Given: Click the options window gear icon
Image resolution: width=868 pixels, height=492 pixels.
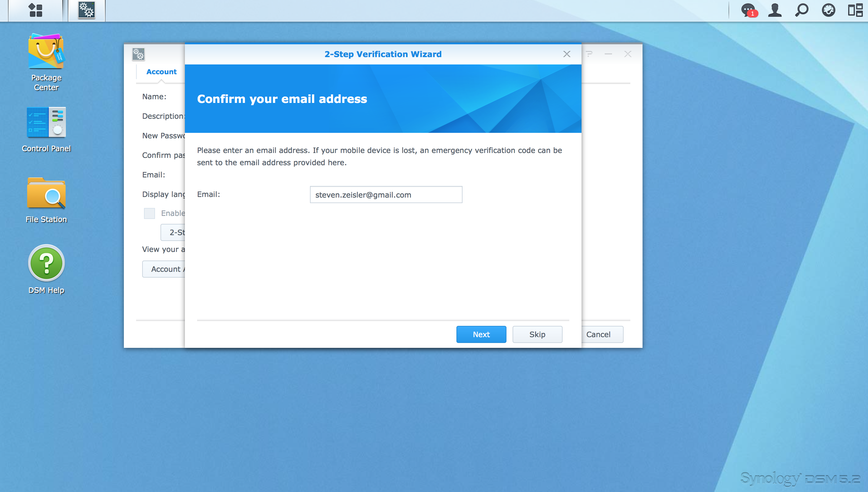Looking at the screenshot, I should 139,54.
